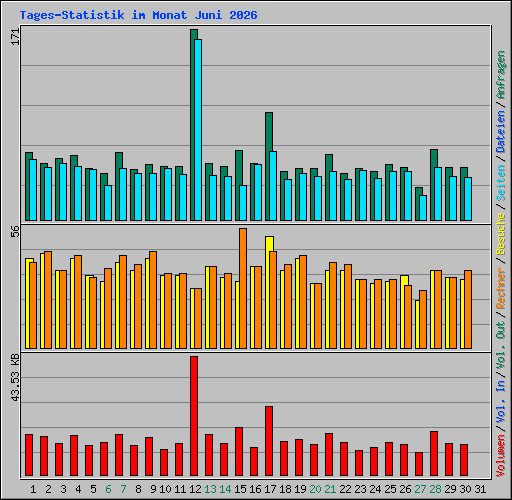Click the cyan bar for day 12
Screen dimensions: 512x500
tap(199, 130)
